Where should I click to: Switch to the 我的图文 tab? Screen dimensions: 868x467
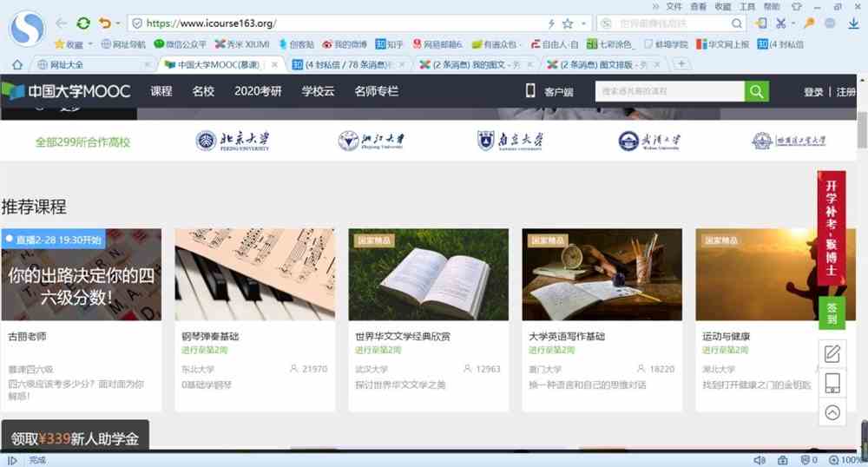click(x=476, y=65)
